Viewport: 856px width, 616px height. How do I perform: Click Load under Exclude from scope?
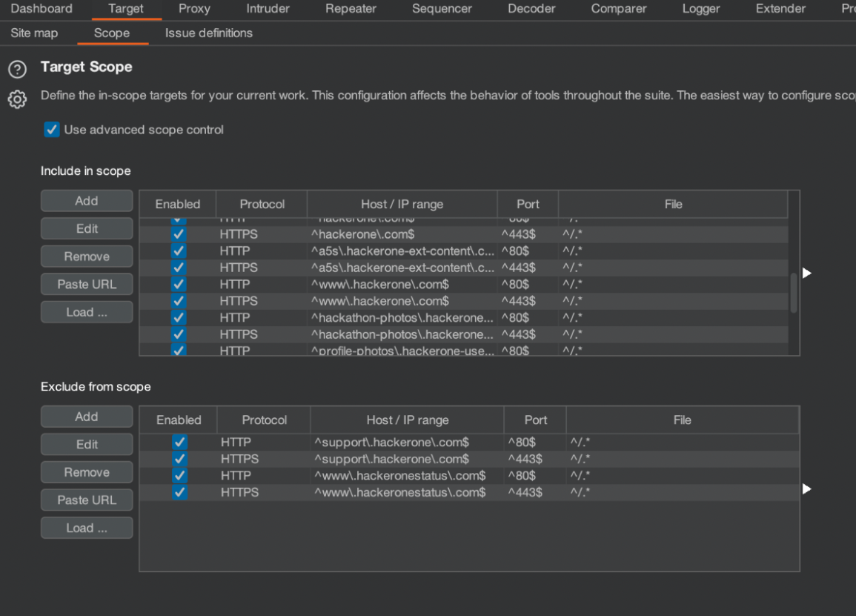click(x=87, y=528)
